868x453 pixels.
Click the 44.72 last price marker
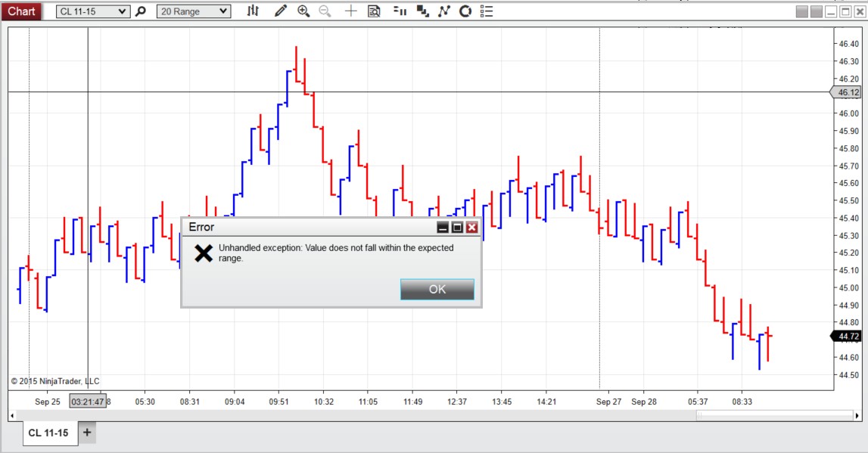846,337
